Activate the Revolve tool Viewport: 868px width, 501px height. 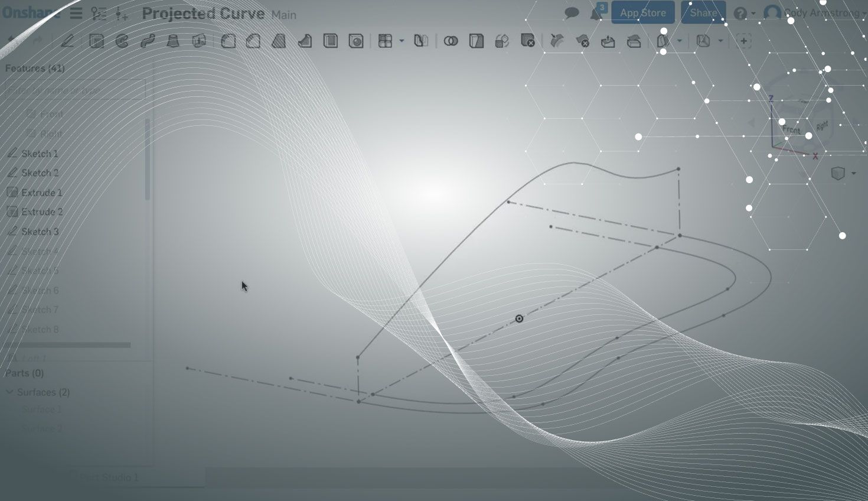click(x=122, y=41)
